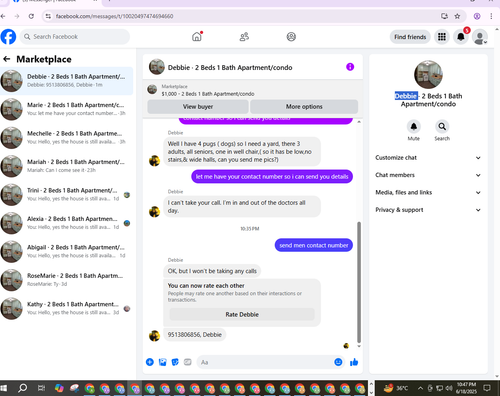Focus the Aa message input field
500x396 pixels.
click(x=265, y=362)
